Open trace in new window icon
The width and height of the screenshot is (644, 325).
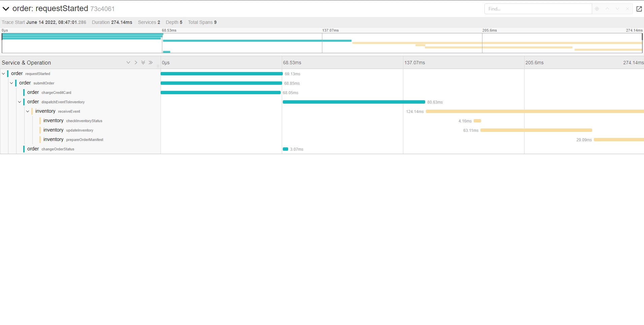(x=639, y=9)
